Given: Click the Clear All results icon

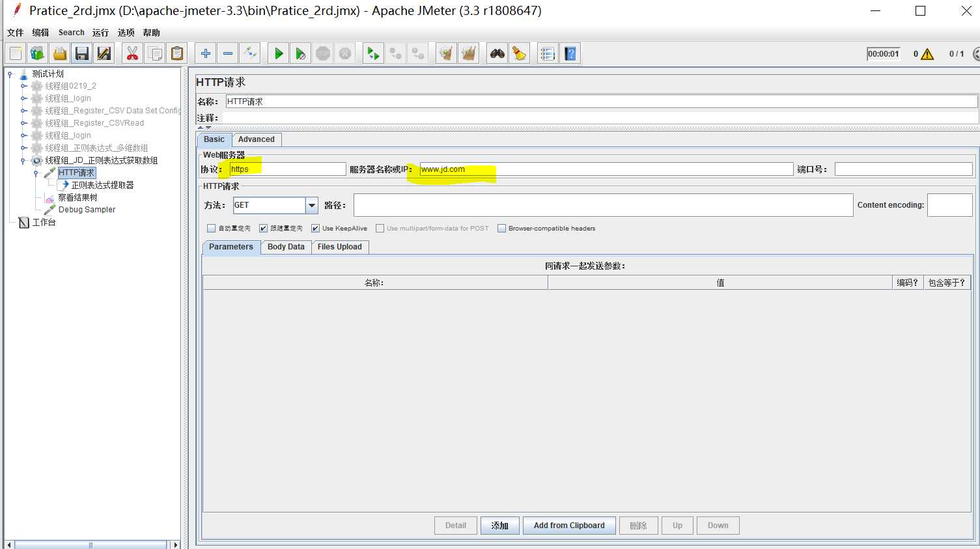Looking at the screenshot, I should point(469,53).
